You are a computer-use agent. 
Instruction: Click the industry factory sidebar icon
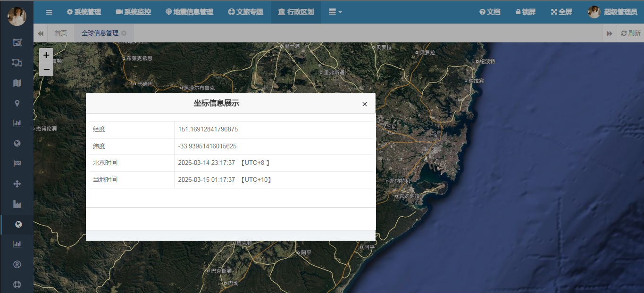point(17,204)
